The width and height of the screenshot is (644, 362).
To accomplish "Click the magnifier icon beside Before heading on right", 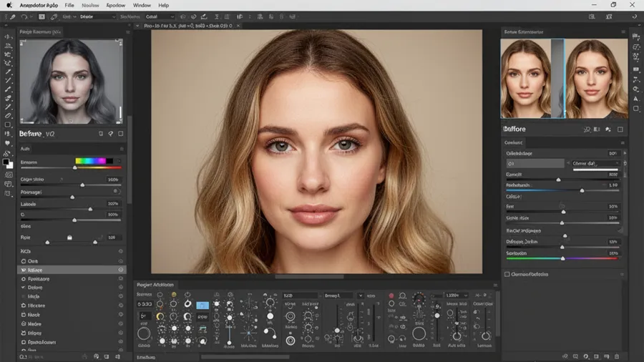I will pyautogui.click(x=587, y=129).
